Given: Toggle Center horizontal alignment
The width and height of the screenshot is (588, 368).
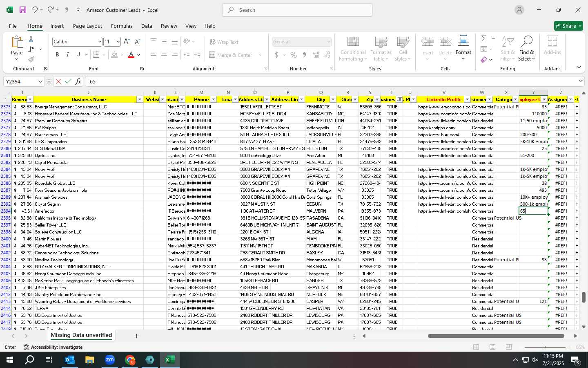Looking at the screenshot, I should click(x=164, y=55).
